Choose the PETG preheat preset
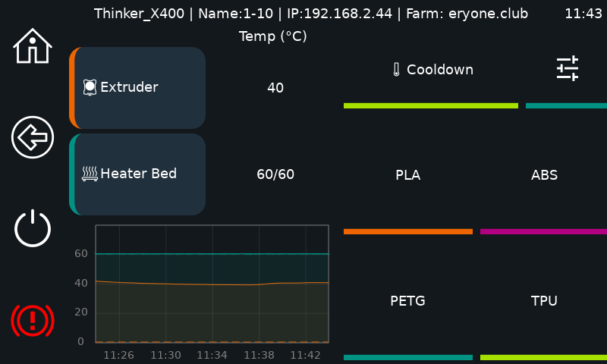The height and width of the screenshot is (364, 607). point(408,300)
